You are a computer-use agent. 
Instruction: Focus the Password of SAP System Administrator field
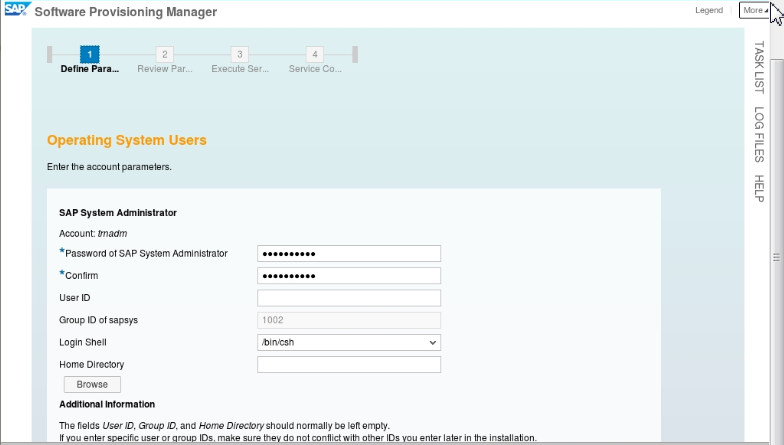349,254
